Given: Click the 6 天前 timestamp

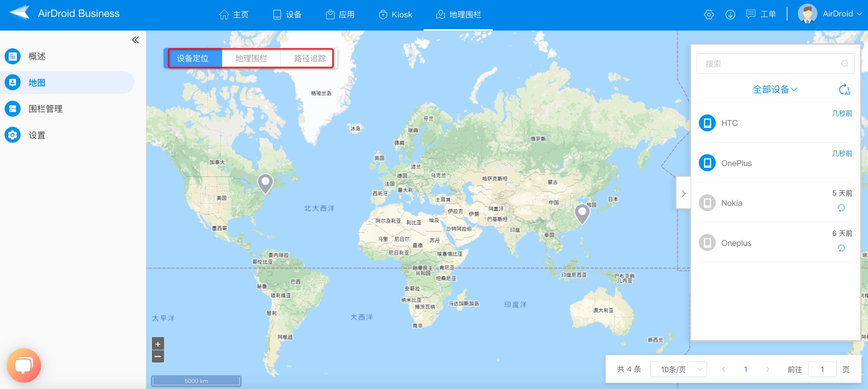Looking at the screenshot, I should (x=842, y=233).
